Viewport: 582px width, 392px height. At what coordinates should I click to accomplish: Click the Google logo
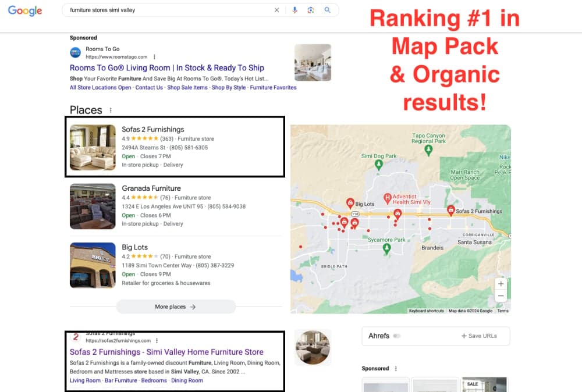[24, 10]
